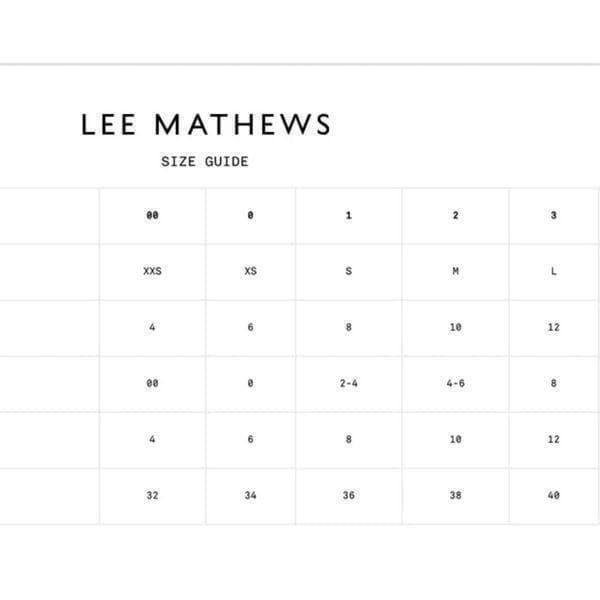
Task: Select header size 3 cell
Action: pyautogui.click(x=553, y=215)
